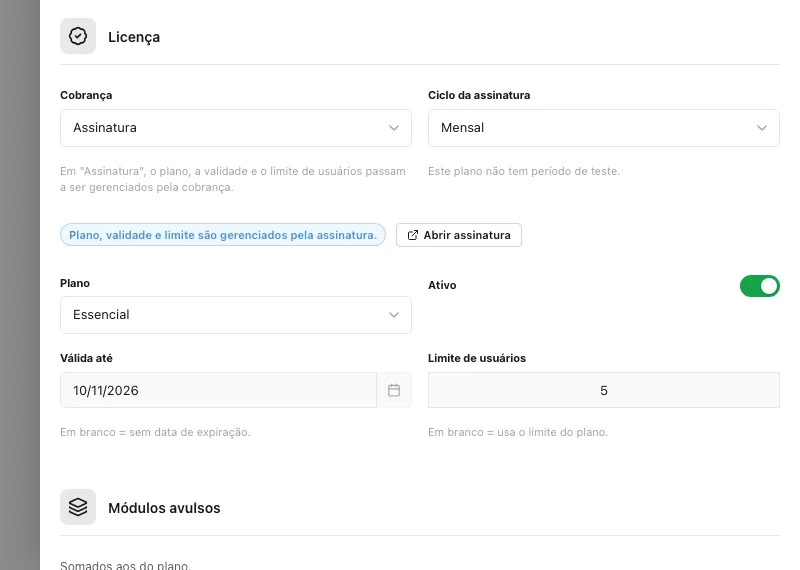Click the Ativo label
800x570 pixels.
(x=442, y=285)
